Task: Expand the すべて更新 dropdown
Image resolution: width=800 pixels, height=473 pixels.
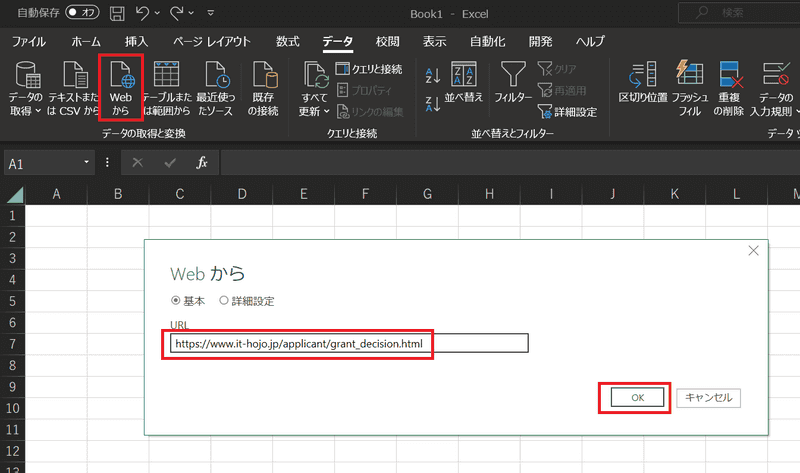Action: [314, 110]
